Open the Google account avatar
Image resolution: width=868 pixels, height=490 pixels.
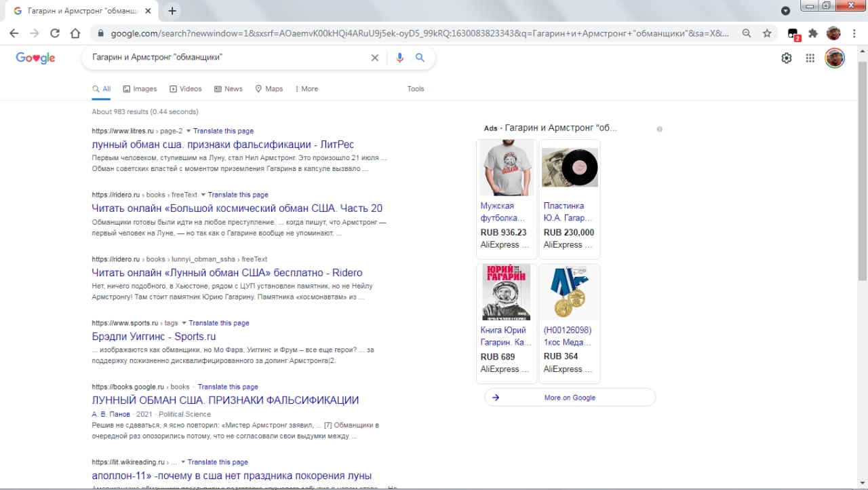tap(835, 58)
